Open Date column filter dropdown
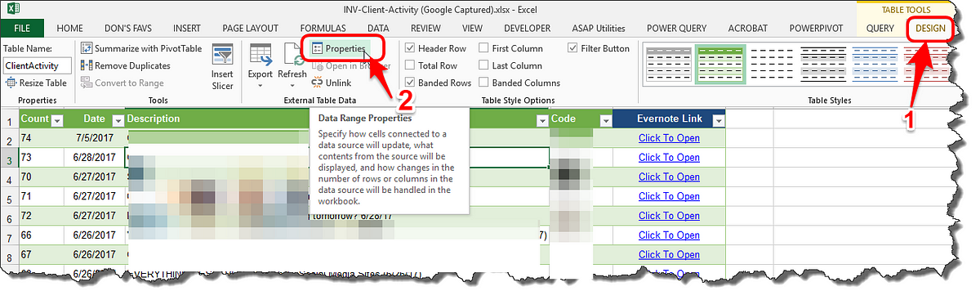Image resolution: width=980 pixels, height=300 pixels. tap(118, 120)
